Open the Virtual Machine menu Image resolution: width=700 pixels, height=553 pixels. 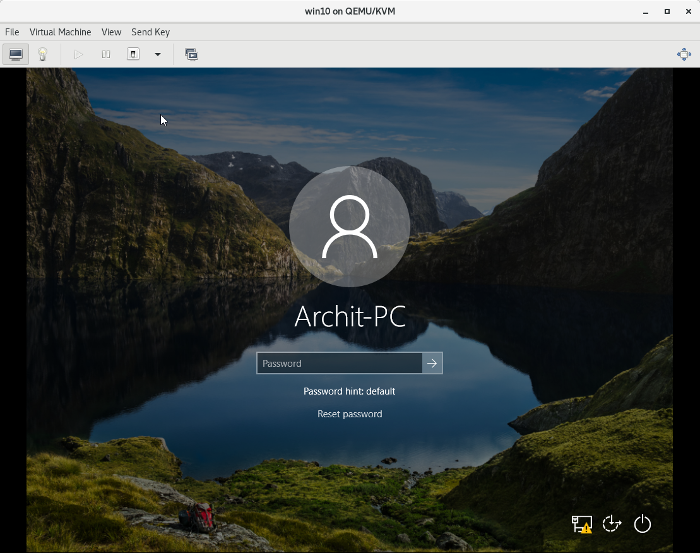coord(60,32)
